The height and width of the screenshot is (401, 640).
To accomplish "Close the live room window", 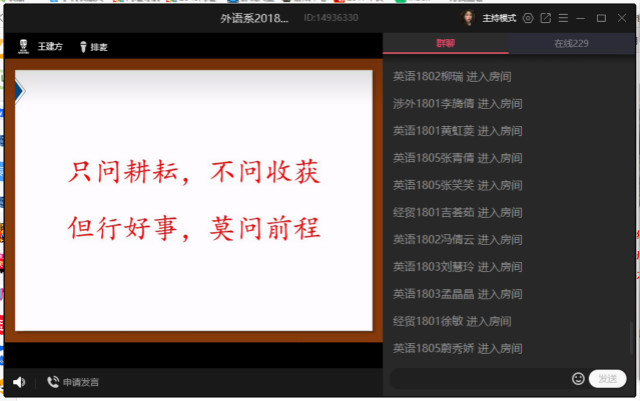I will [622, 18].
